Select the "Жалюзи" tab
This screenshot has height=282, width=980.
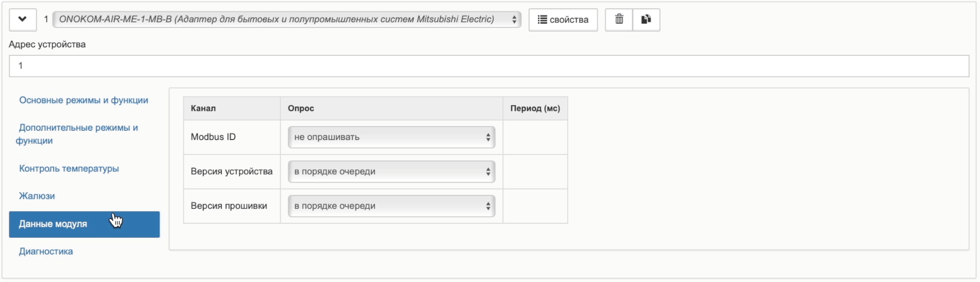37,196
